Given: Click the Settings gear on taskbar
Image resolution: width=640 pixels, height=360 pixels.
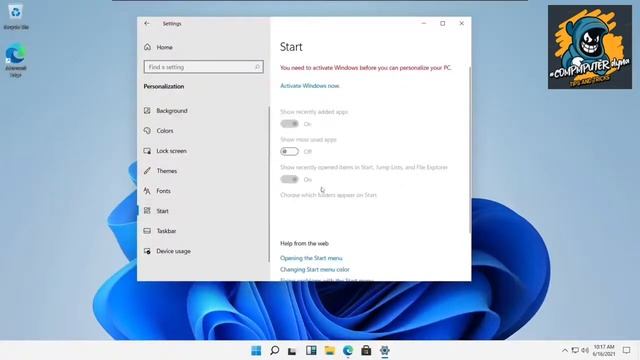Looking at the screenshot, I should (x=384, y=351).
